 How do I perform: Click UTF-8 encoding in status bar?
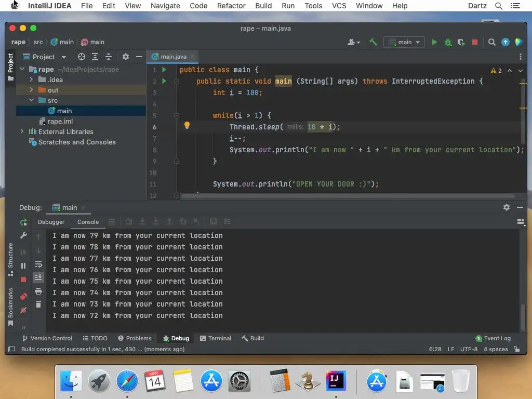(469, 349)
